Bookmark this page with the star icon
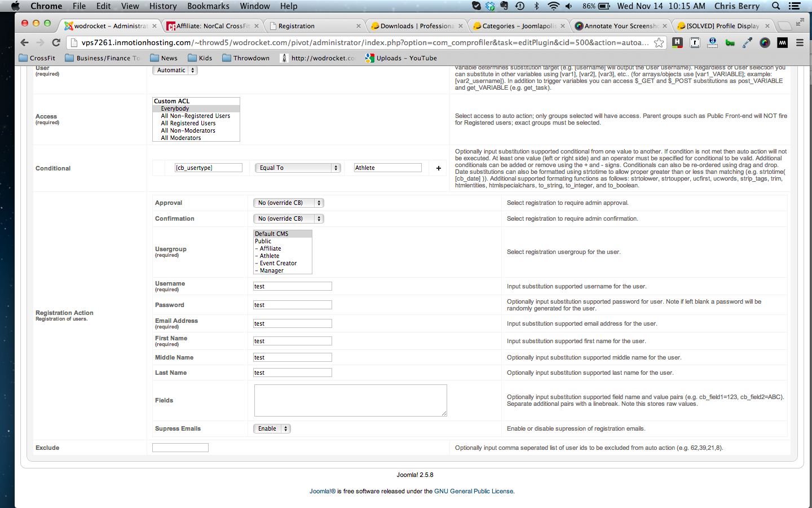The height and width of the screenshot is (508, 812). tap(659, 42)
